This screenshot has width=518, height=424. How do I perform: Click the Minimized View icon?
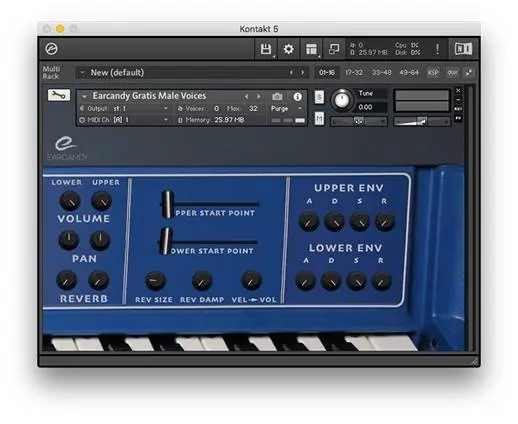(x=334, y=49)
